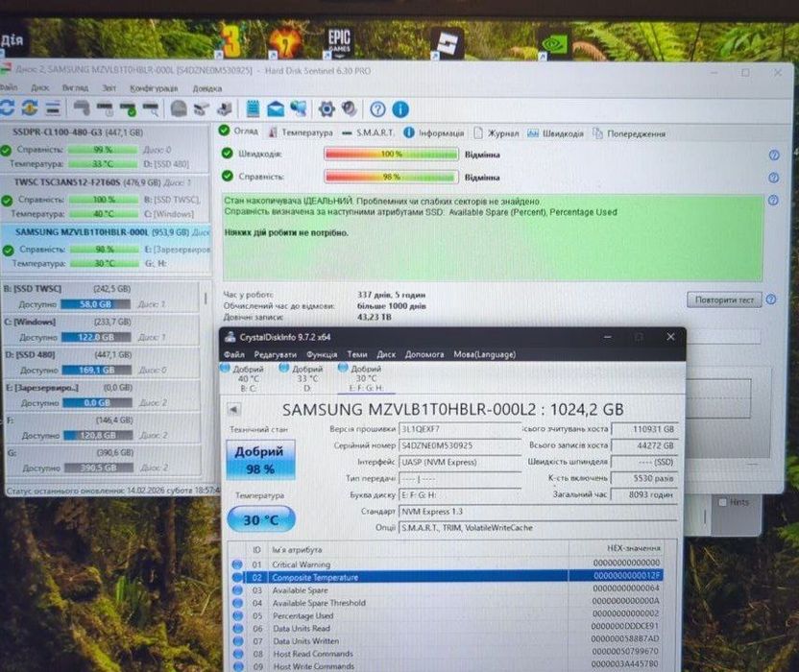Click help icon beside Швидкодія bar
This screenshot has height=672, width=799.
773,155
